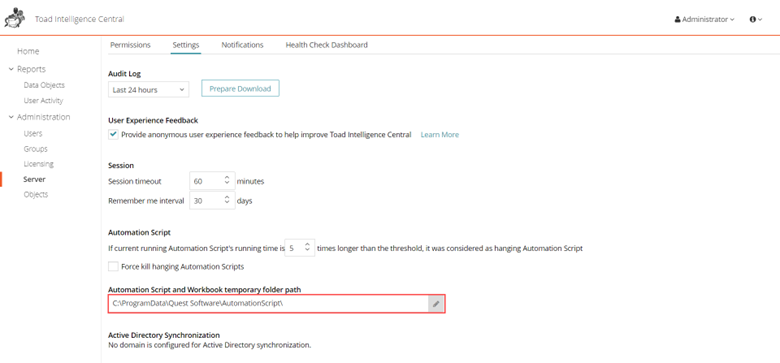Uncheck anonymous user experience feedback checkbox
The width and height of the screenshot is (780, 363).
tap(113, 134)
